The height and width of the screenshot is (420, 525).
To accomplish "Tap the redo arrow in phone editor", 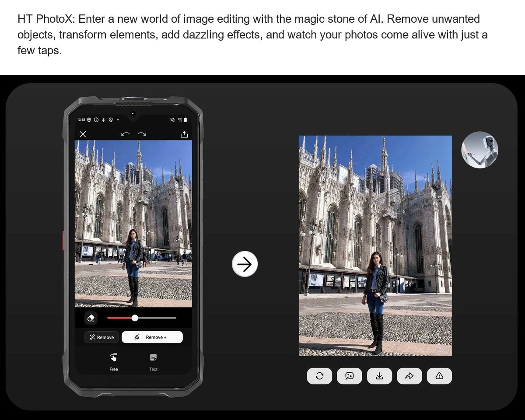I will 142,134.
